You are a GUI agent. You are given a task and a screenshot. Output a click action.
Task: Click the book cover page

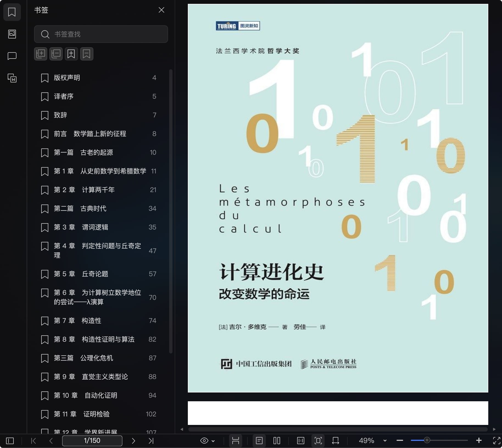point(338,198)
